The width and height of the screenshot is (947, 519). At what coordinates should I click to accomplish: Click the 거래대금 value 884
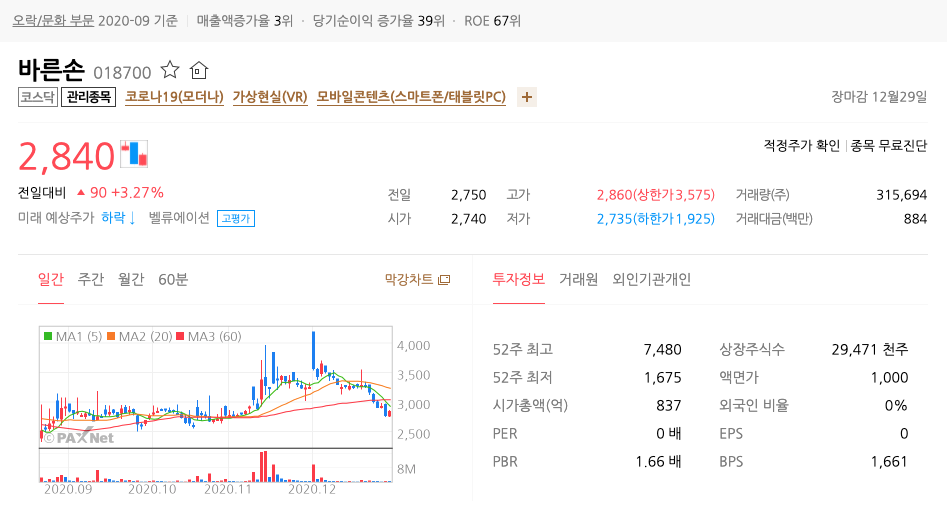pos(915,219)
